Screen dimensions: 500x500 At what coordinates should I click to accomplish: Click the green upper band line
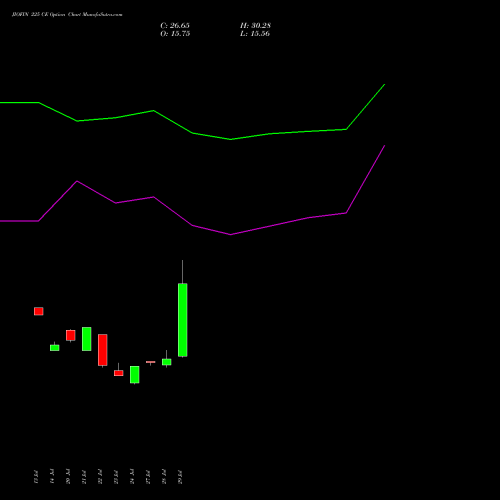192,133
